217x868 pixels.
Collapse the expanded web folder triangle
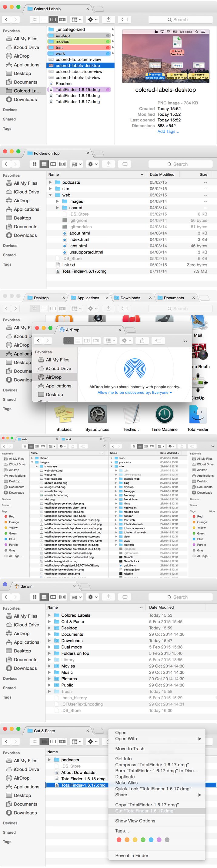[51, 195]
